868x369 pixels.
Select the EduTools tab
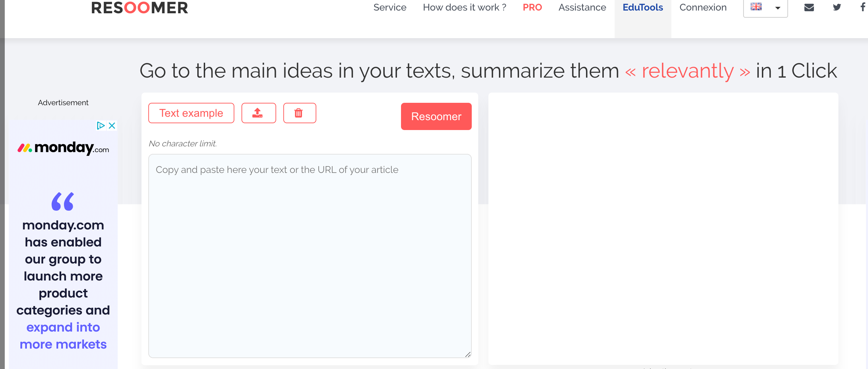coord(642,7)
